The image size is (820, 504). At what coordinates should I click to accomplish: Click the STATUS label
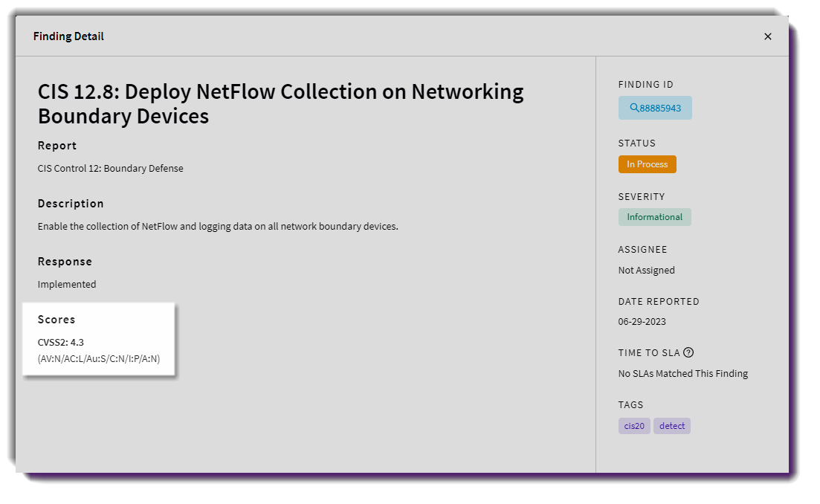click(x=637, y=143)
